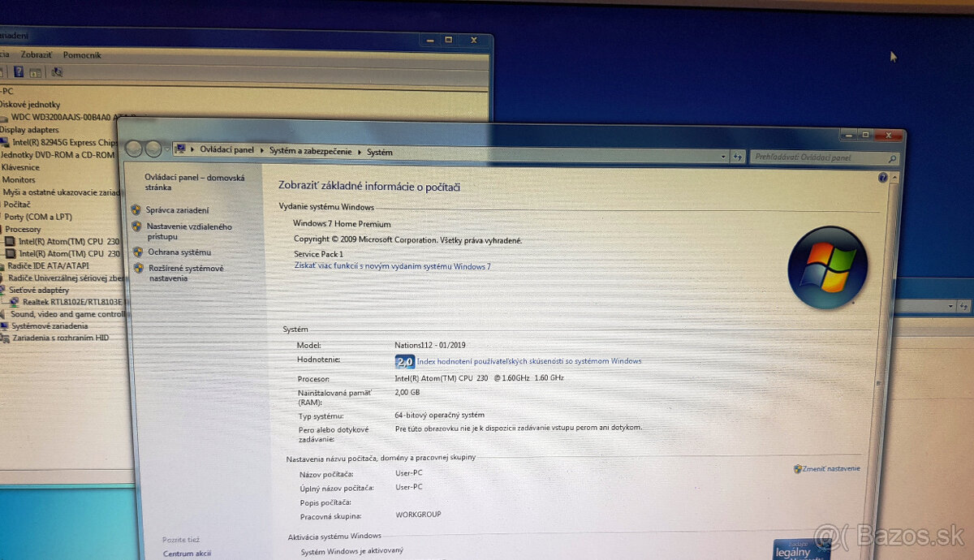Select Sound, video and game controllers

point(66,314)
